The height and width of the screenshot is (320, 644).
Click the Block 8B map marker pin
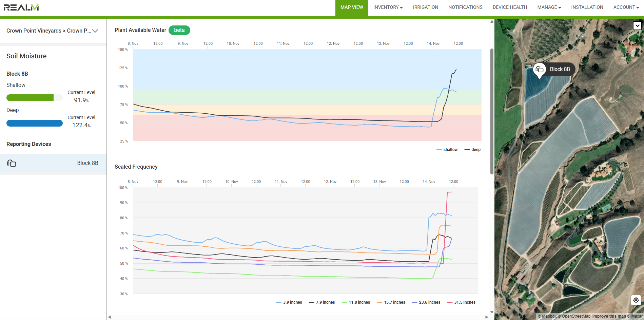pos(539,70)
